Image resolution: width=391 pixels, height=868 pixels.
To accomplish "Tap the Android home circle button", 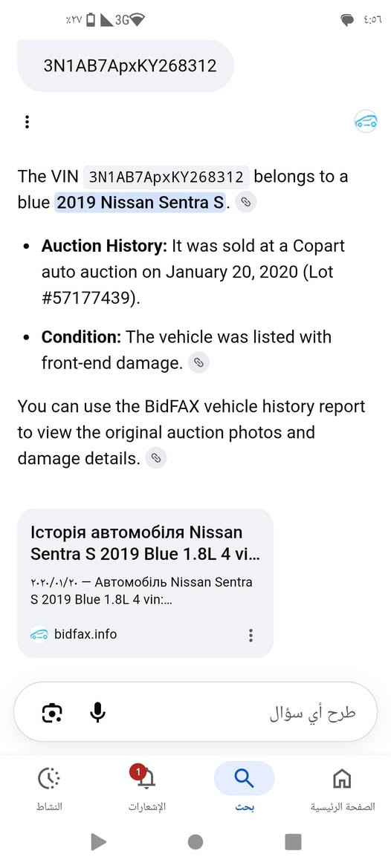I will pyautogui.click(x=195, y=842).
